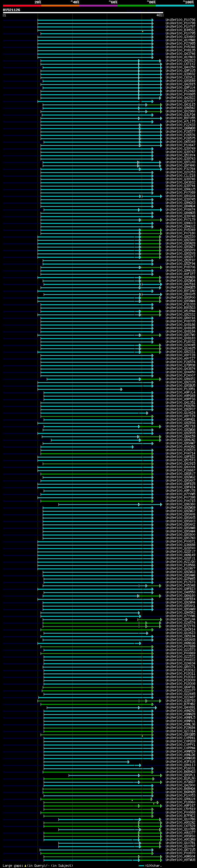
Task: Open hit UniRef100_C0PR41
Action: (180, 738)
